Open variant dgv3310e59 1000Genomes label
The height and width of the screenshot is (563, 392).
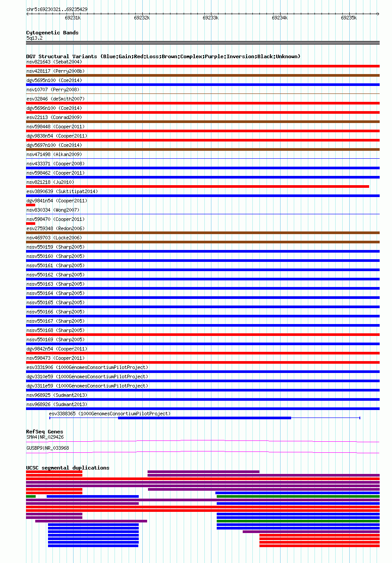coord(87,377)
